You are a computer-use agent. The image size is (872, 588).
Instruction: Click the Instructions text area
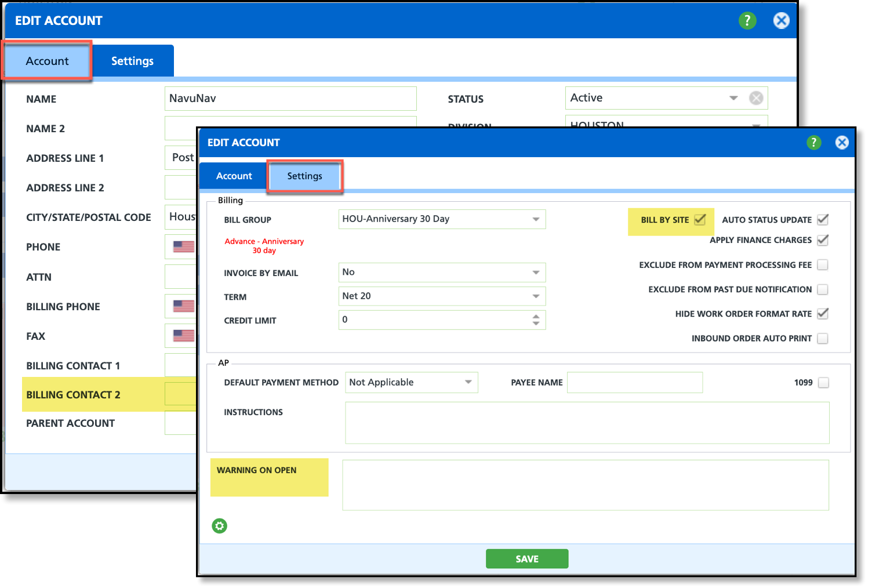click(587, 423)
